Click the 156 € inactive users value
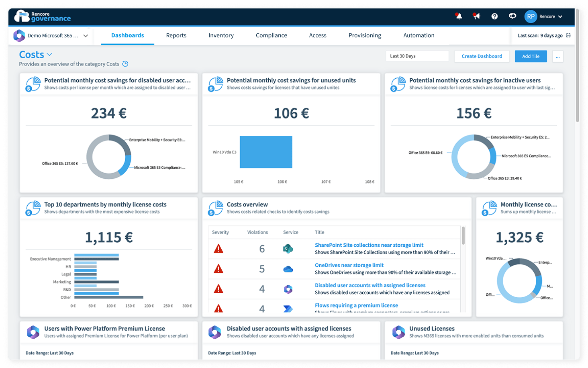The height and width of the screenshot is (368, 588). (474, 113)
